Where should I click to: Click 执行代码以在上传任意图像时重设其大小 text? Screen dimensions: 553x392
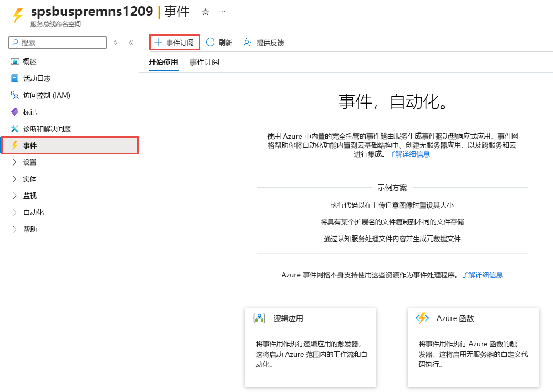(x=392, y=205)
